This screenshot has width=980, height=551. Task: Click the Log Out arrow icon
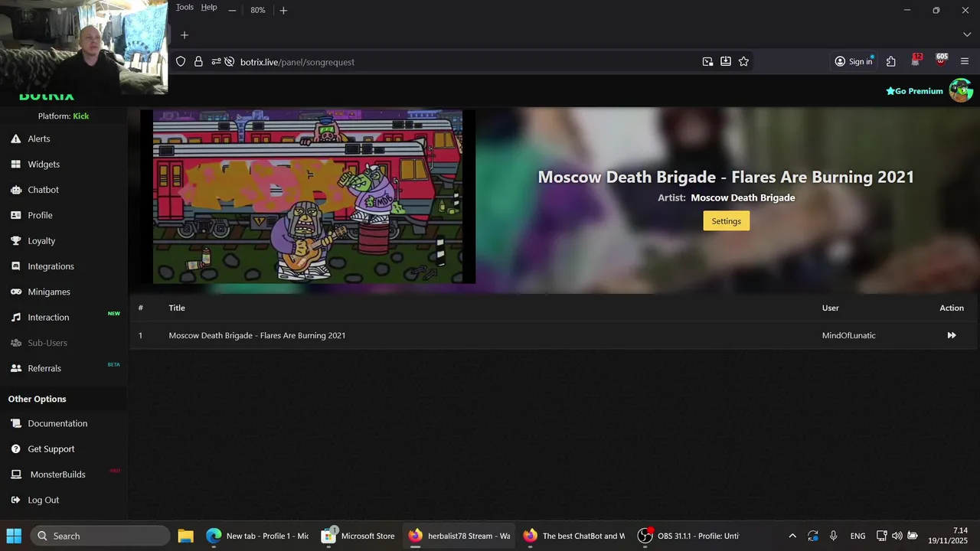[x=15, y=500]
